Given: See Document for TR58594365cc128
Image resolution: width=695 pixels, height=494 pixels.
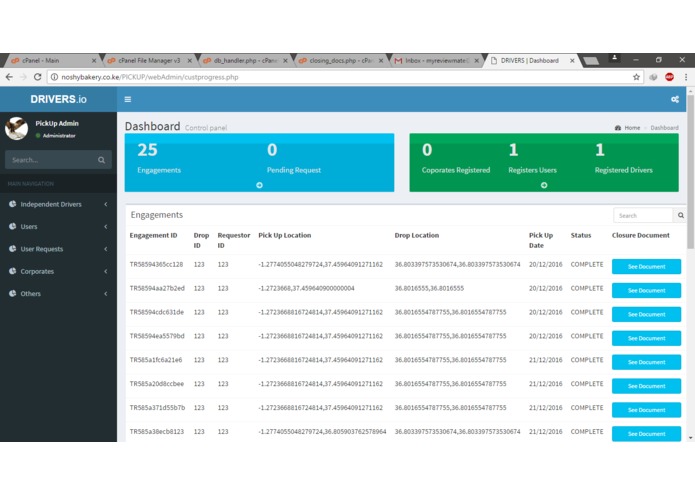Looking at the screenshot, I should (x=646, y=267).
